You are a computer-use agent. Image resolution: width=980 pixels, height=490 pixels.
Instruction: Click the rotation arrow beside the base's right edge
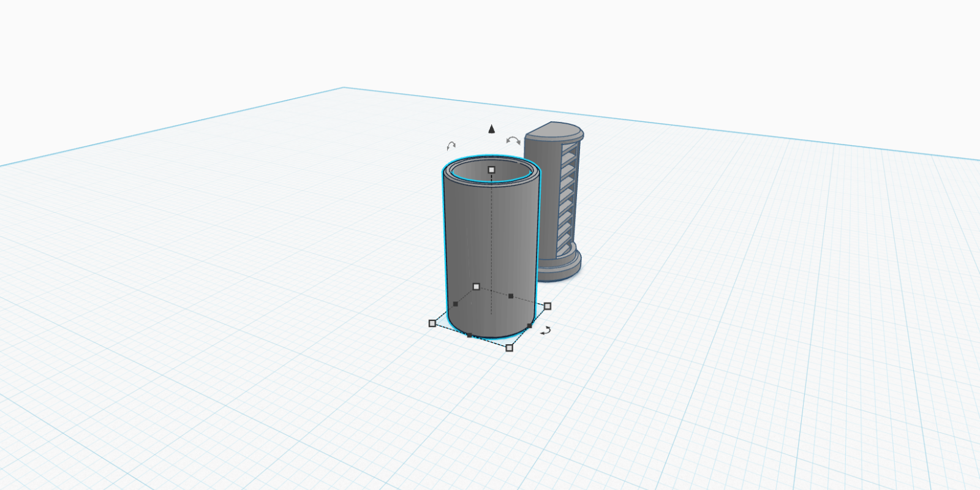point(545,331)
